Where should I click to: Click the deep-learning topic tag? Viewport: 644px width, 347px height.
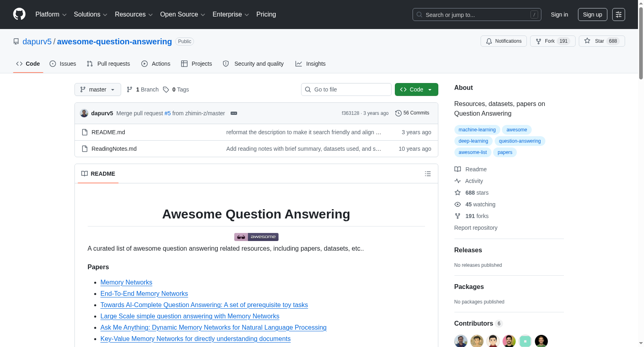[x=473, y=141]
